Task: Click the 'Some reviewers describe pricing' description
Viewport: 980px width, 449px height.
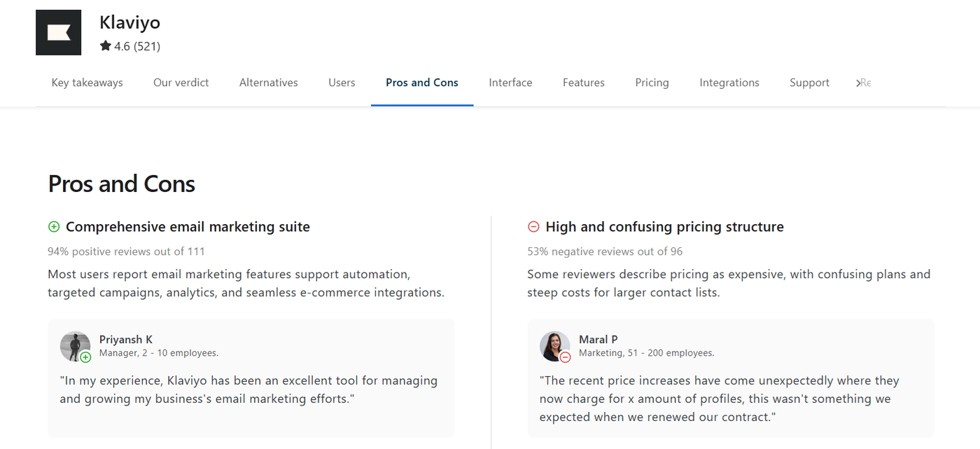Action: coord(729,283)
